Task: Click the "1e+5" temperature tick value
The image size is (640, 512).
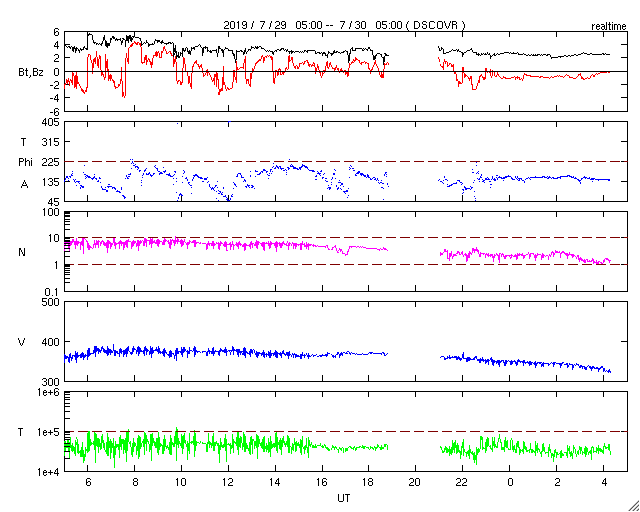Action: (x=49, y=432)
